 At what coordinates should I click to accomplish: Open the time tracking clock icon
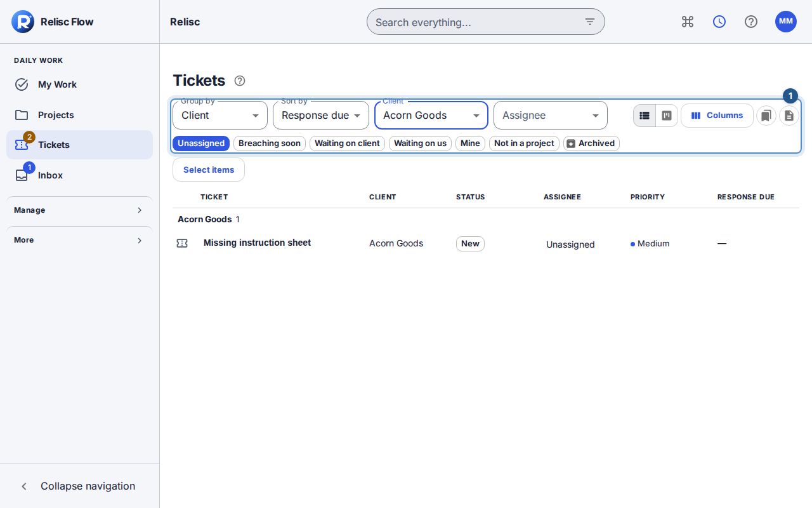[x=719, y=22]
